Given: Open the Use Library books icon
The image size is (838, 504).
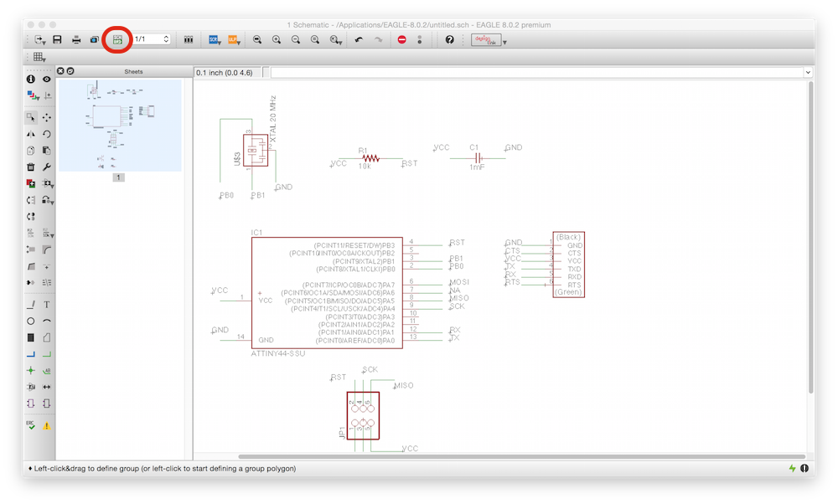Looking at the screenshot, I should (x=188, y=39).
